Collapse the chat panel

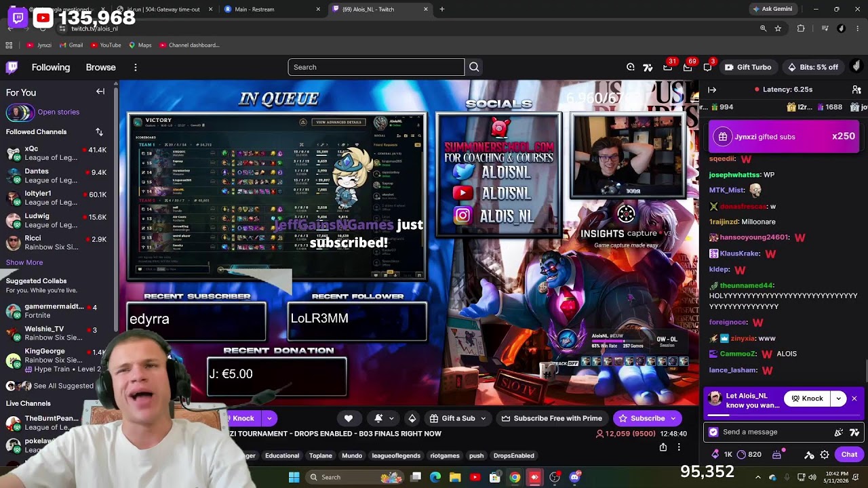pyautogui.click(x=712, y=89)
